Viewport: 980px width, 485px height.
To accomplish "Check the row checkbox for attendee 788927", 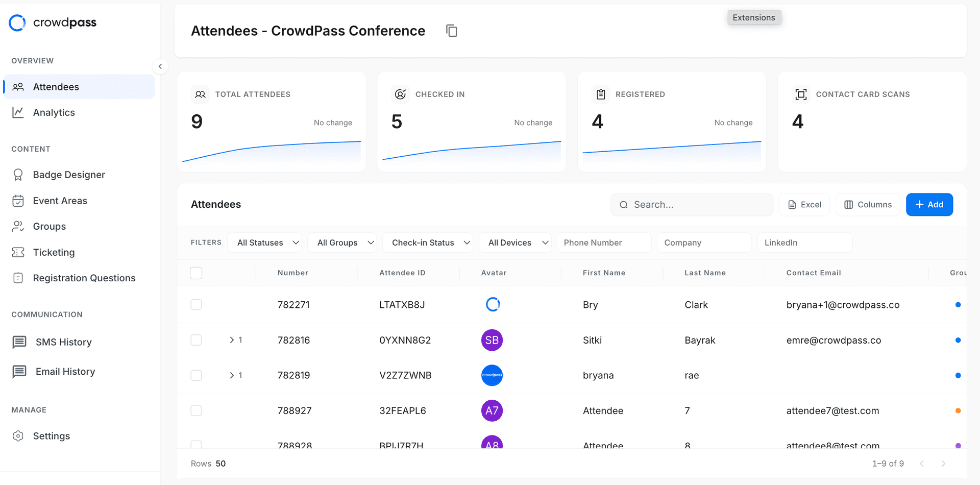I will click(x=196, y=410).
